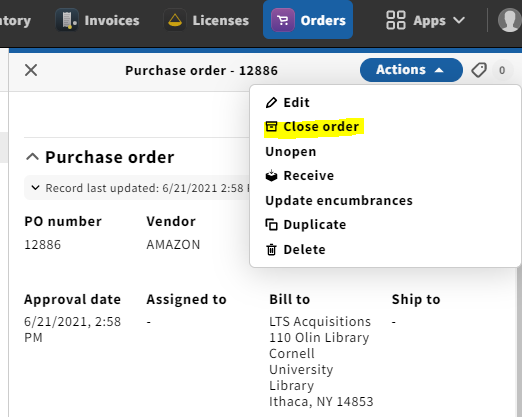Select Update encumbrances menu option

[339, 201]
